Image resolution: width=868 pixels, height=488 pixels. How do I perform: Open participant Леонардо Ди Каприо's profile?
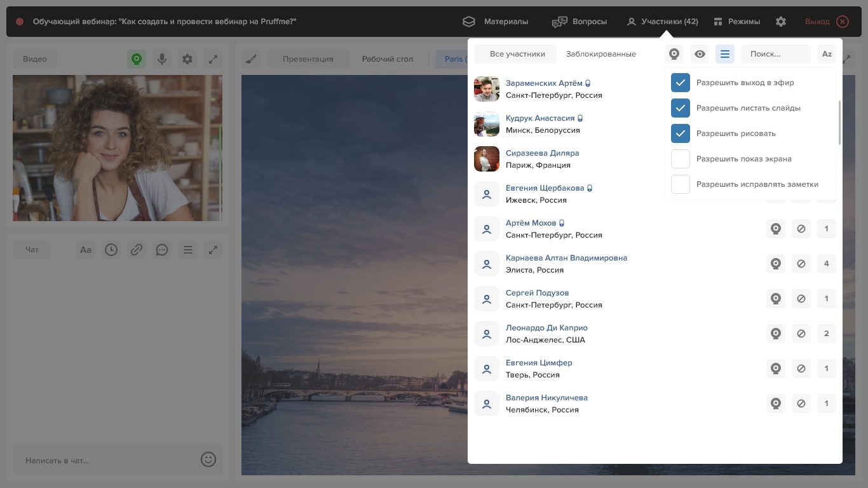point(546,328)
